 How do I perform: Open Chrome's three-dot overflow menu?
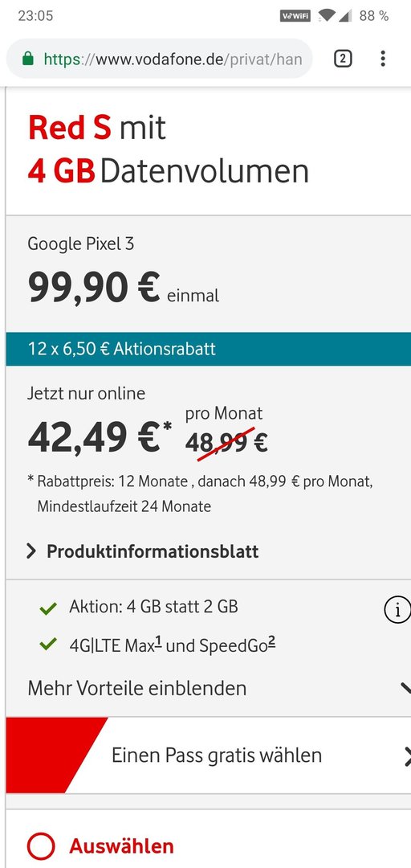point(383,59)
